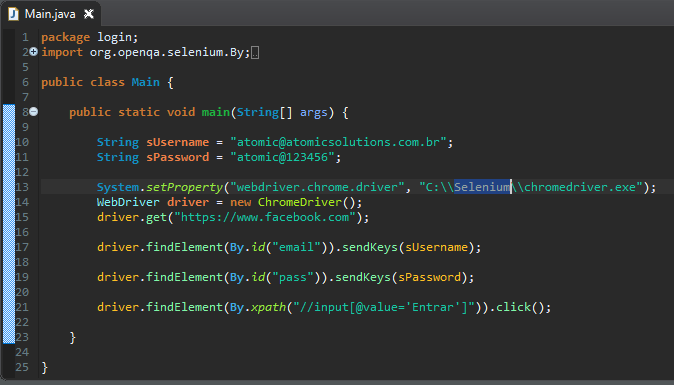
Task: Click 'xpath' method on line 21
Action: point(268,307)
